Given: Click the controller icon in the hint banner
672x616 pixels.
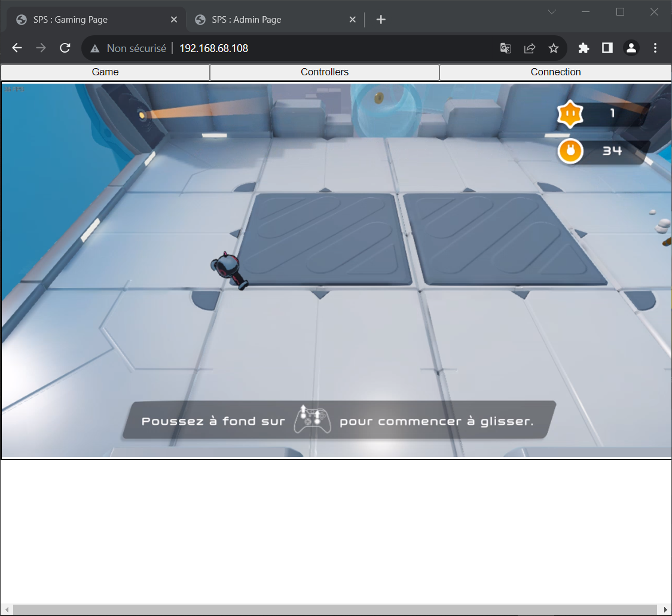Looking at the screenshot, I should click(313, 419).
